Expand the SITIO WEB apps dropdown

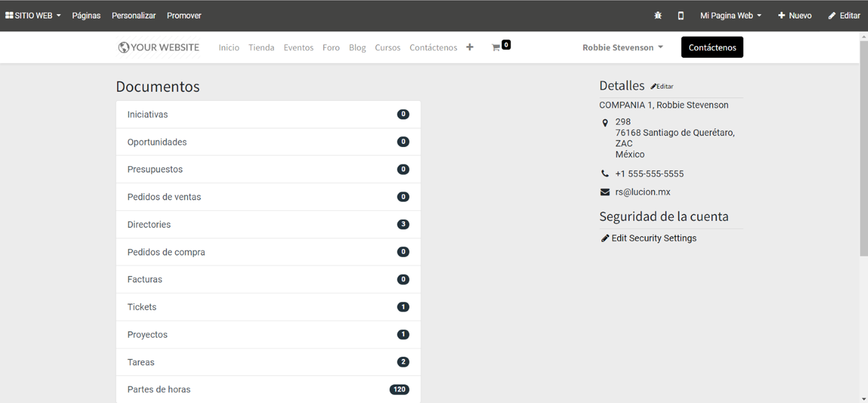(33, 15)
